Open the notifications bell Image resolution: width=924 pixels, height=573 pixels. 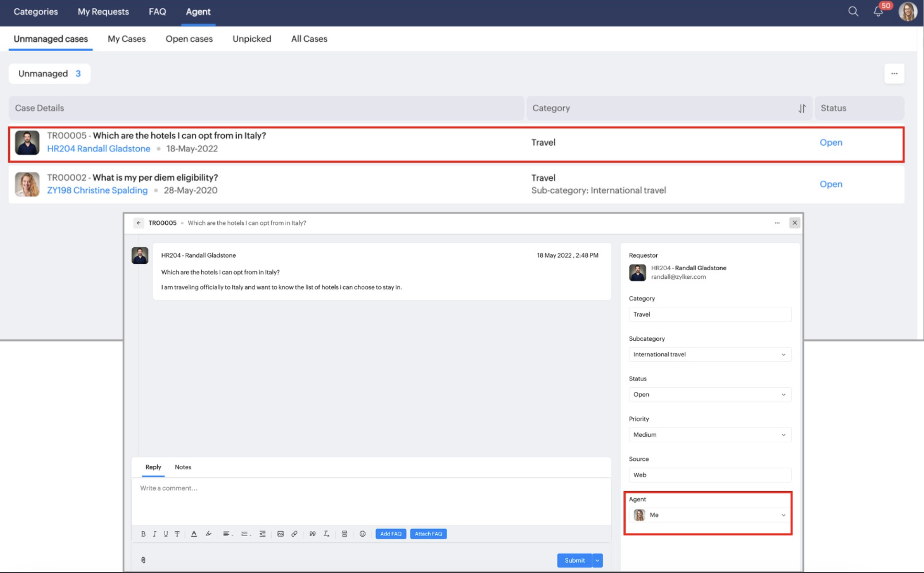coord(878,12)
